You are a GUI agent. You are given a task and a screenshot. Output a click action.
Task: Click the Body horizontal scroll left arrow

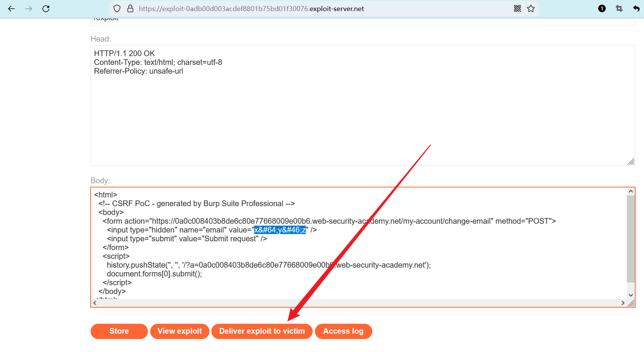coord(95,303)
